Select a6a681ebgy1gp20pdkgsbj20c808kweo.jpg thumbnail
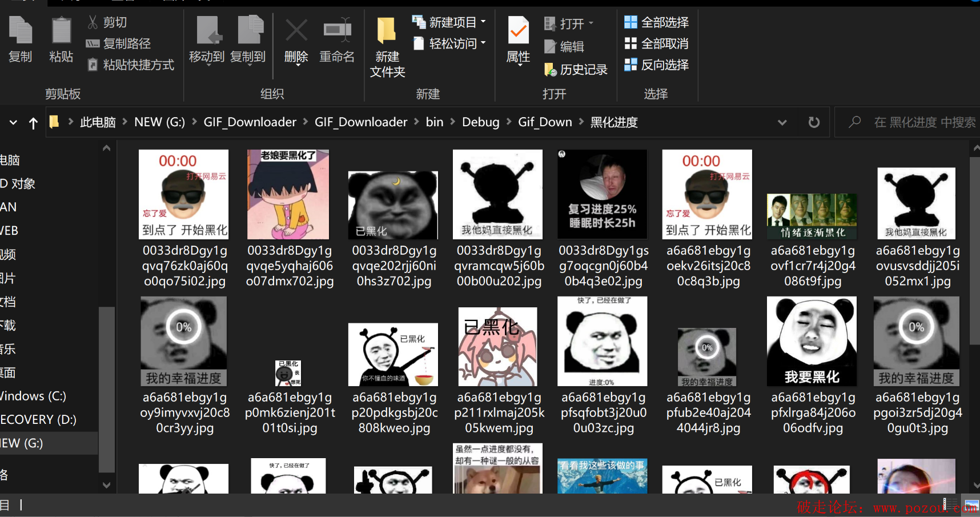 393,355
